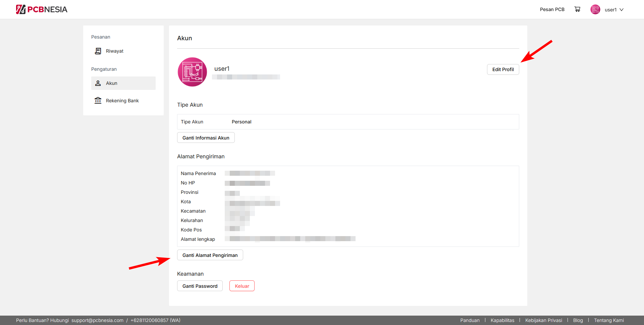Select Akun in sidebar
Image resolution: width=644 pixels, height=325 pixels.
pyautogui.click(x=123, y=83)
